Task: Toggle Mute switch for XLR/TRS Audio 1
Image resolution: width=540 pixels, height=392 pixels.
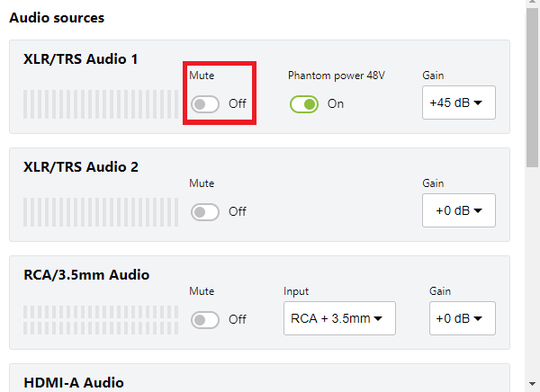Action: click(206, 104)
